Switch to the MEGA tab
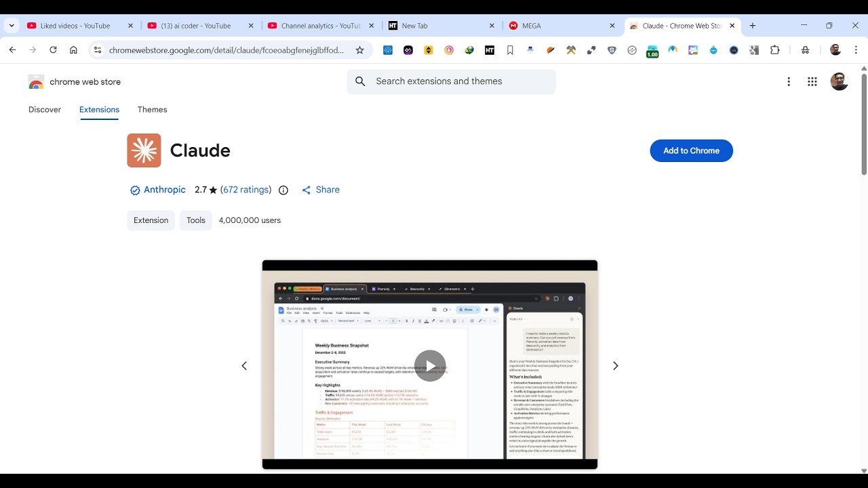 [x=562, y=26]
